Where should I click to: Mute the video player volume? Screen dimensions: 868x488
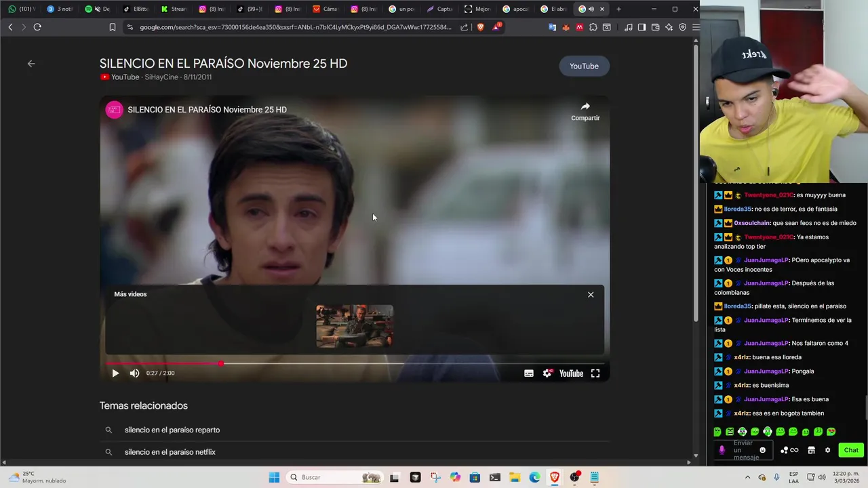pyautogui.click(x=134, y=373)
